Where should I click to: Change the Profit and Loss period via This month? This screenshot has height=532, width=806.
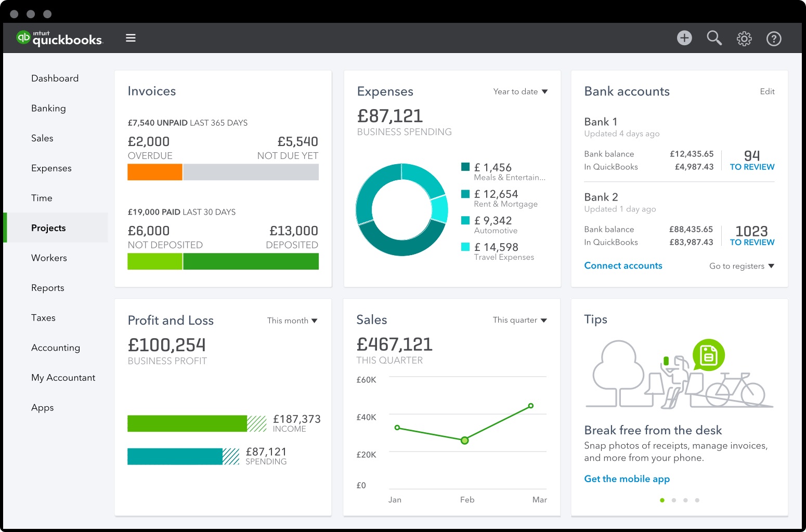point(292,321)
